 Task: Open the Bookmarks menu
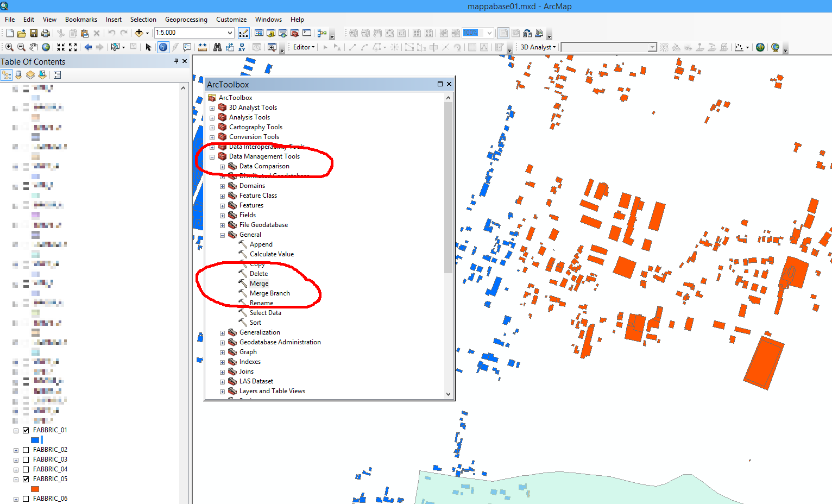[x=81, y=19]
